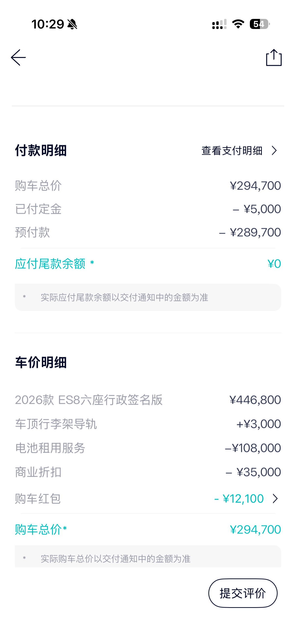Open 查看支付明细 link
Image resolution: width=296 pixels, height=644 pixels.
(232, 151)
